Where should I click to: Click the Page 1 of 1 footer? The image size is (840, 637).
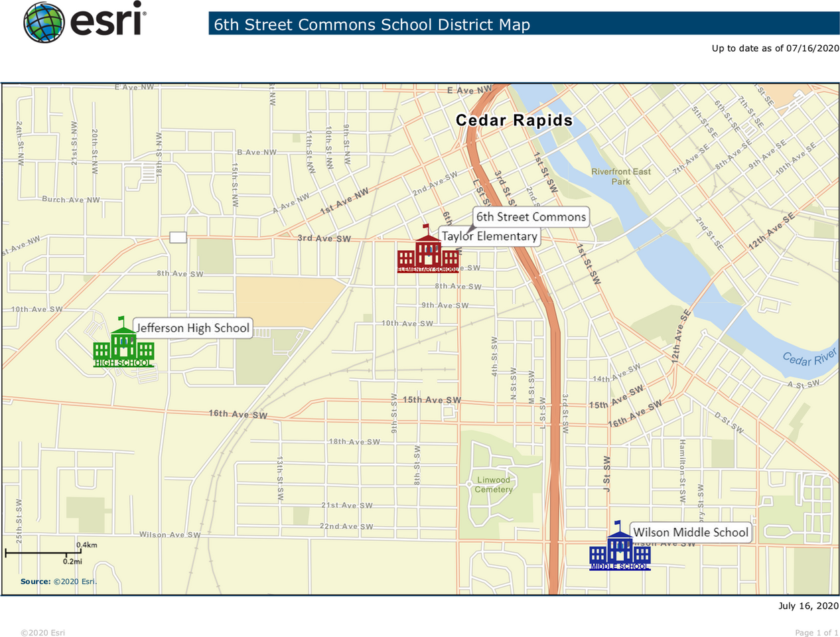(816, 632)
